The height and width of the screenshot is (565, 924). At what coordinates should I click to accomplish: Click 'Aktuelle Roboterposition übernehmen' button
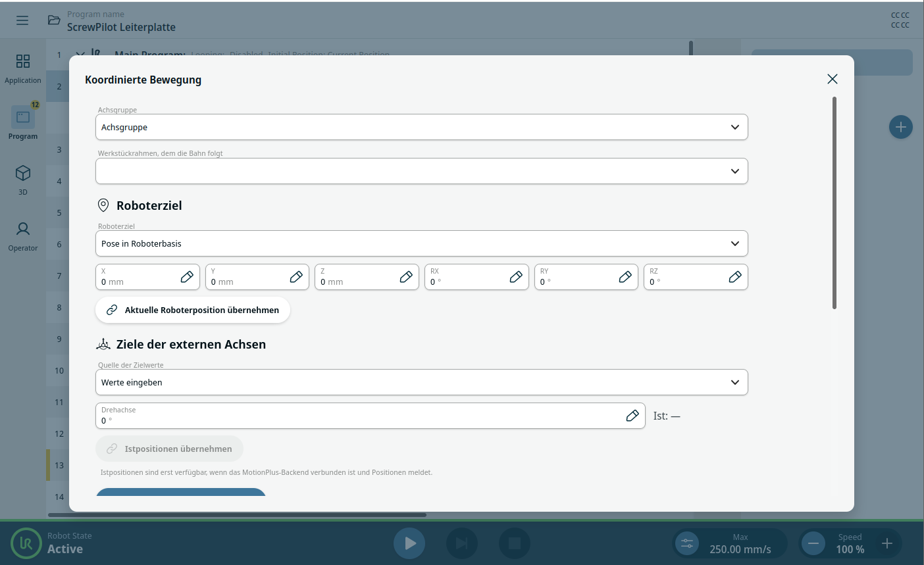coord(193,310)
